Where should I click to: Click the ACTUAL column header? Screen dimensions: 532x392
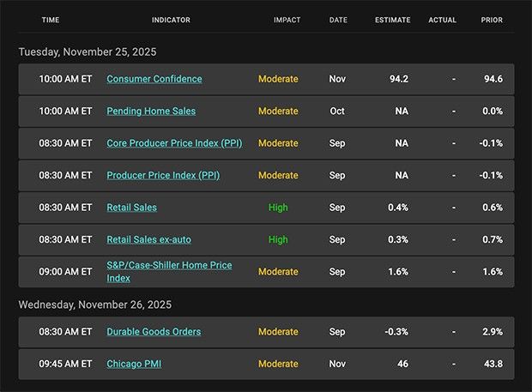pyautogui.click(x=442, y=20)
